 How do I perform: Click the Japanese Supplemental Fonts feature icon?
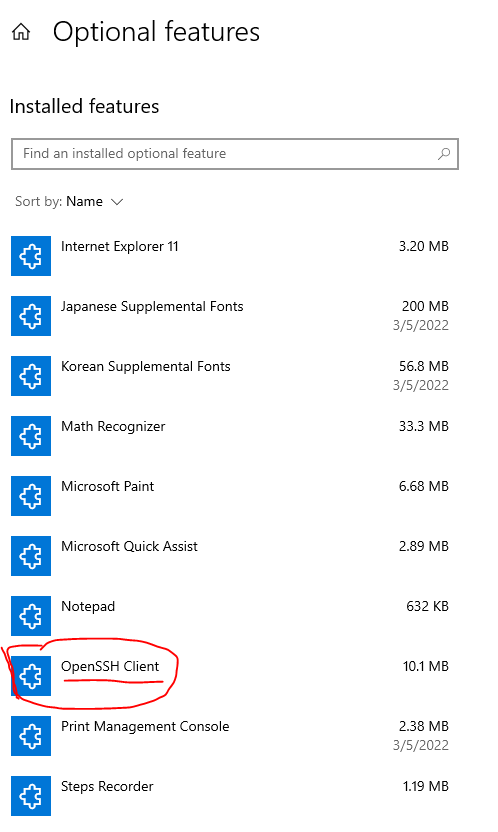pos(31,316)
